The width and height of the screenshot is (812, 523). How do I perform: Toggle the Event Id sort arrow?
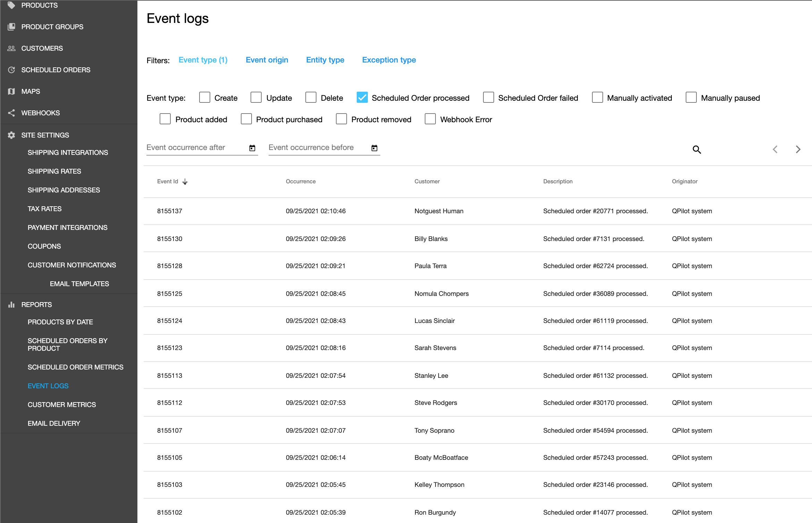point(185,182)
